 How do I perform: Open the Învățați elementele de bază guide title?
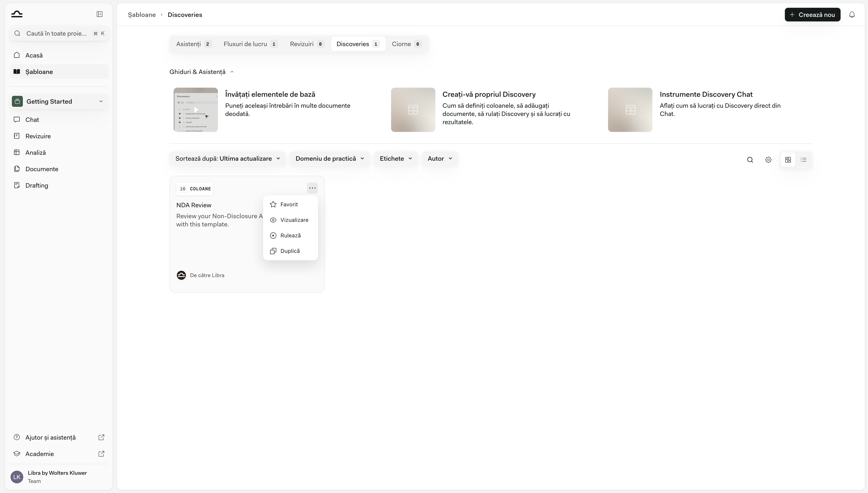pos(270,94)
